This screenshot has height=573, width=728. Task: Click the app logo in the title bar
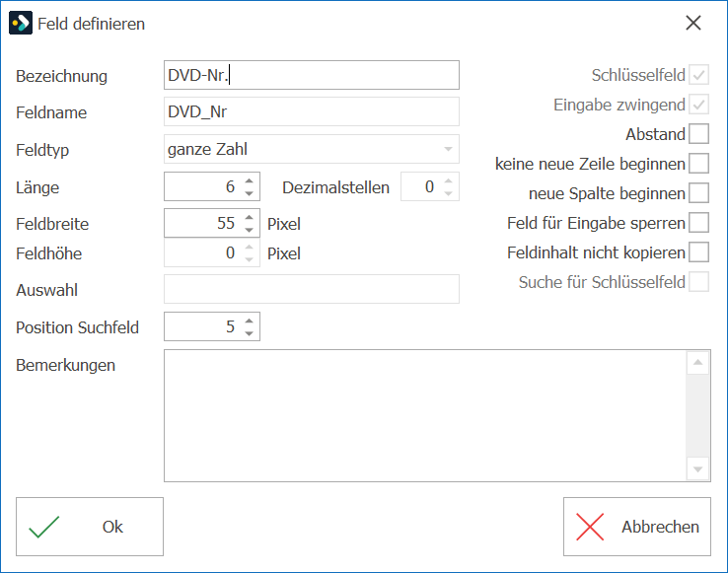(21, 24)
